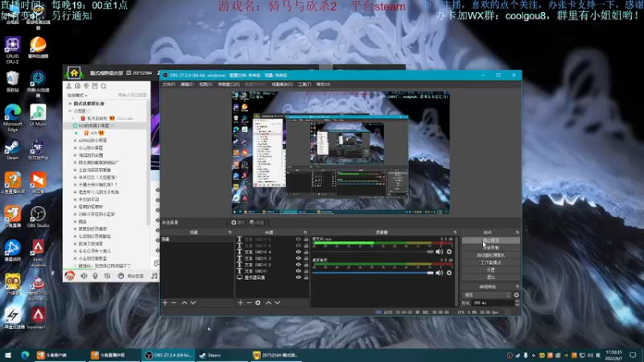Click the music note icon on the YY bottom bar
The image size is (644, 362).
click(x=154, y=276)
